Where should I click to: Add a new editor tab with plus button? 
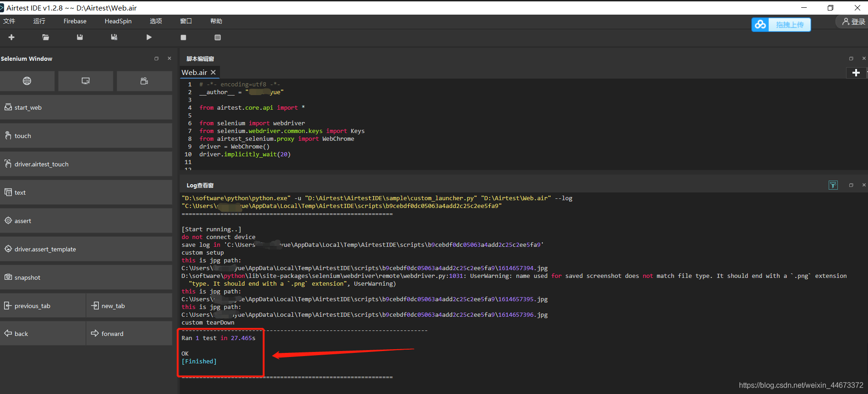coord(856,73)
